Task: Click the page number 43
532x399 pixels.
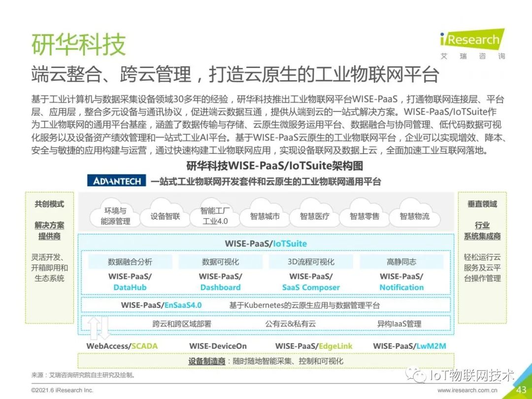Action: (521, 390)
